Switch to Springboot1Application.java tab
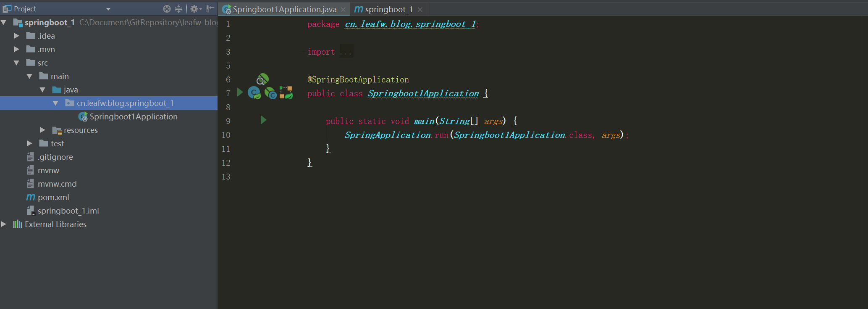The width and height of the screenshot is (868, 309). (284, 9)
